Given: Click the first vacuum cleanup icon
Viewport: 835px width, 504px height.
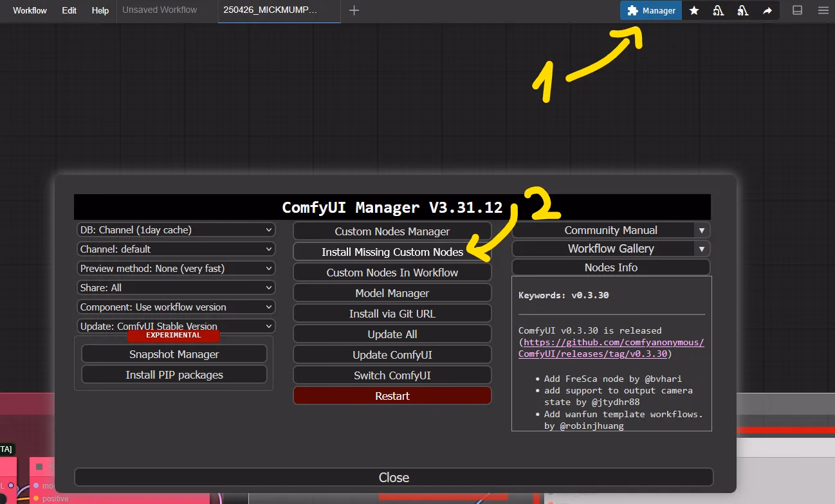Looking at the screenshot, I should pos(719,10).
